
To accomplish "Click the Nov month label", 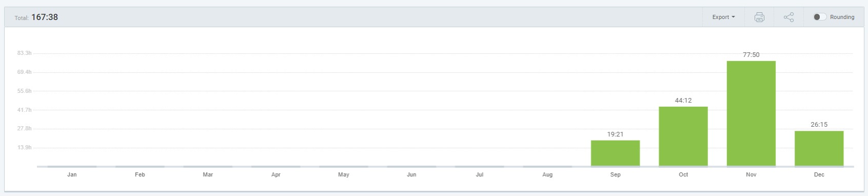I will click(751, 174).
